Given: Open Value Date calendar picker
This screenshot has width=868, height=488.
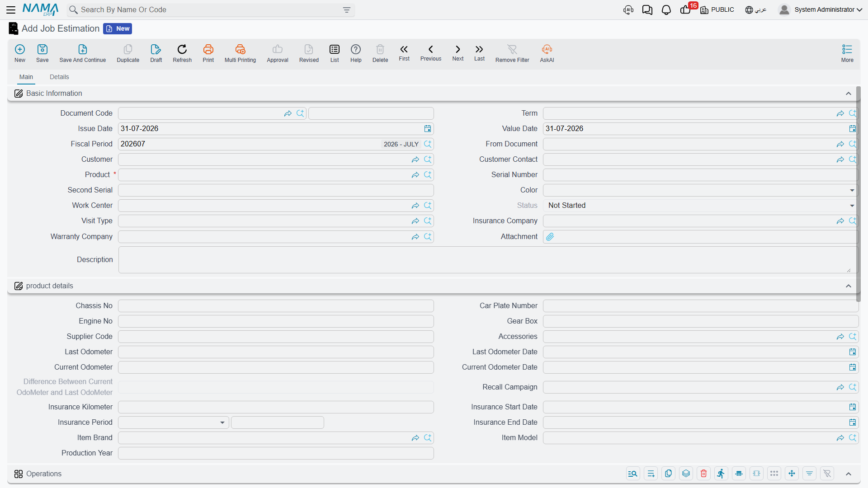Looking at the screenshot, I should point(853,129).
